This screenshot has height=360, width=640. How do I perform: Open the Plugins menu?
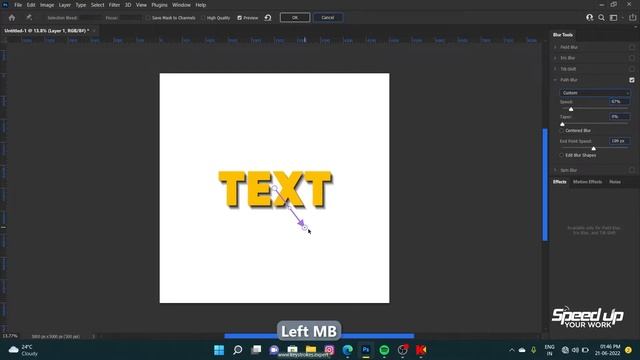pyautogui.click(x=159, y=5)
